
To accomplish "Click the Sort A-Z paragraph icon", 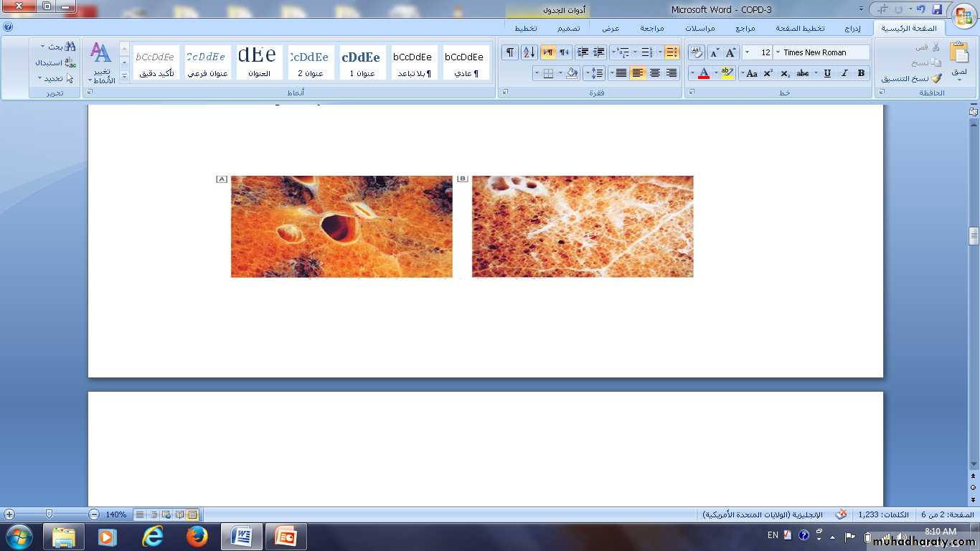I will 529,52.
